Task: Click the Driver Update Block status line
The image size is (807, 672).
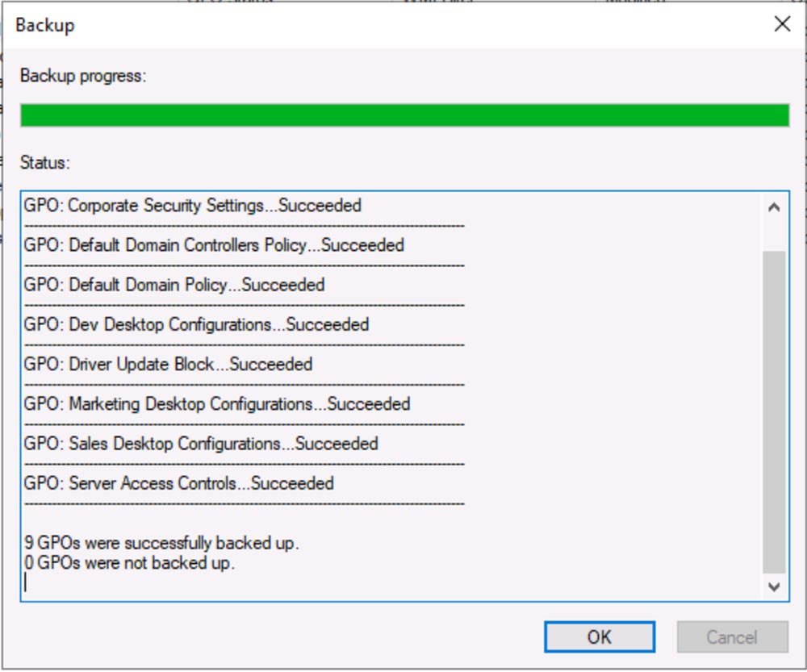Action: [x=169, y=364]
